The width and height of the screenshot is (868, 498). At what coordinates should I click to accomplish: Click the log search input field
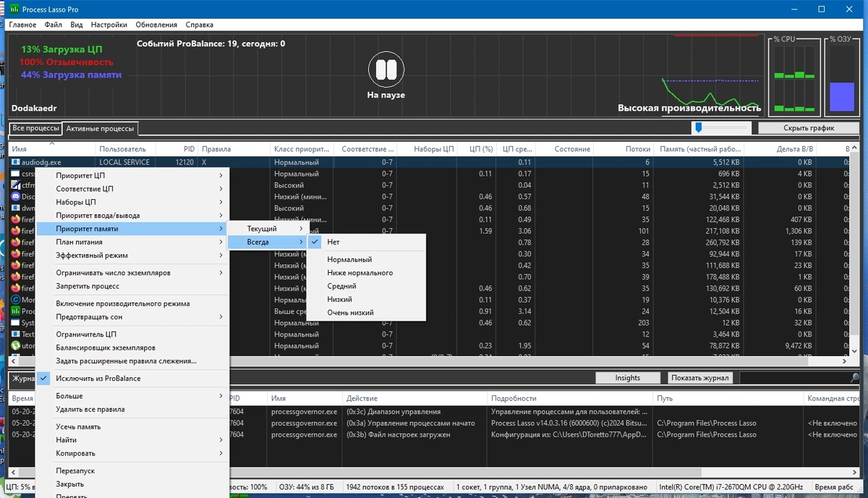pos(793,378)
